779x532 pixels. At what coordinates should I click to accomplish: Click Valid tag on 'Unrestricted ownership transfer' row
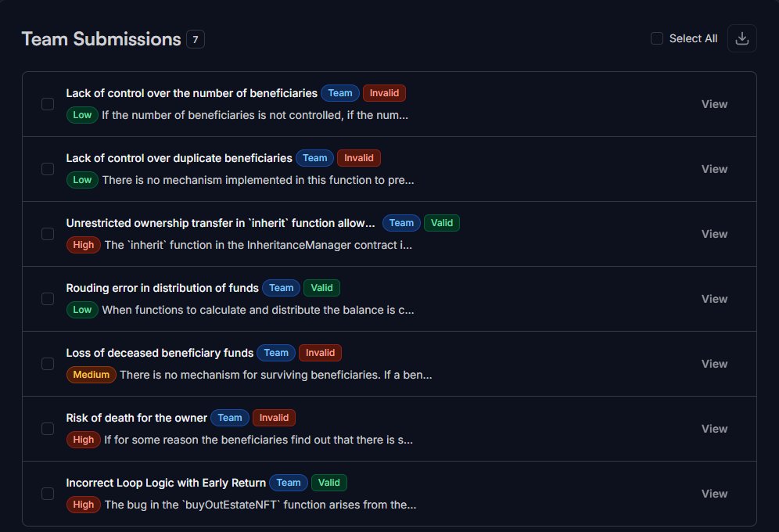442,223
